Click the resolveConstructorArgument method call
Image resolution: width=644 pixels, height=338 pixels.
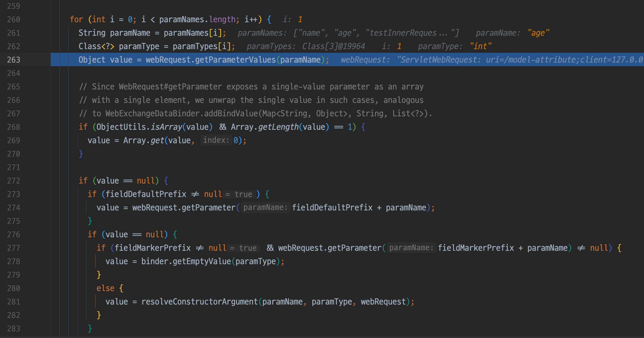tap(199, 302)
